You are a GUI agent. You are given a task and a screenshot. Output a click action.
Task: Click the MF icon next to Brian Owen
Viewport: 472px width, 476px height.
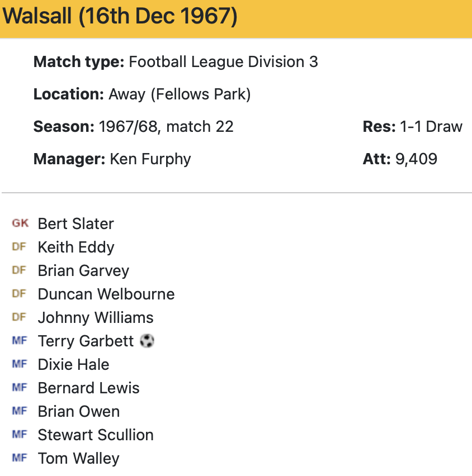coord(20,411)
